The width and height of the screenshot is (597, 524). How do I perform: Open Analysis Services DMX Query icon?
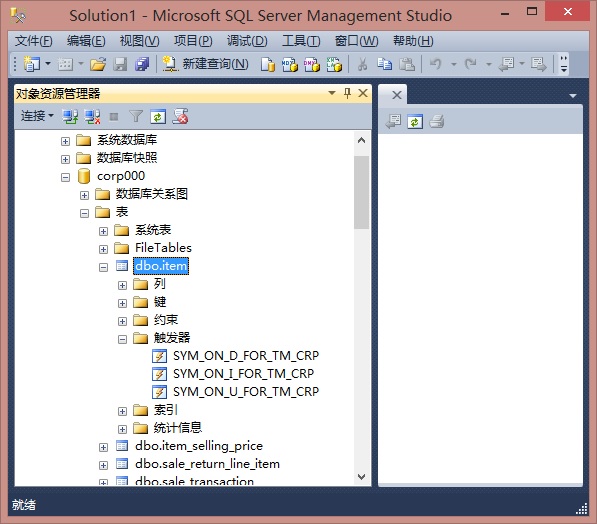(312, 64)
